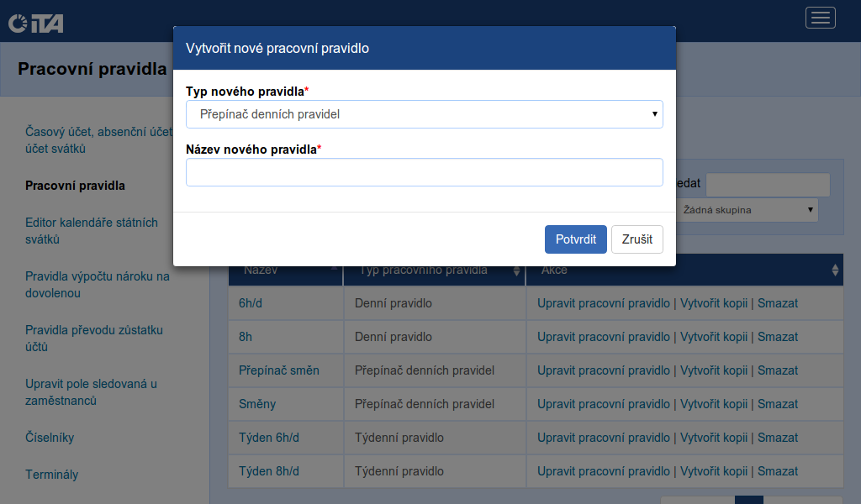Click the Název nového pravidla field
Image resolution: width=861 pixels, height=504 pixels.
tap(424, 172)
